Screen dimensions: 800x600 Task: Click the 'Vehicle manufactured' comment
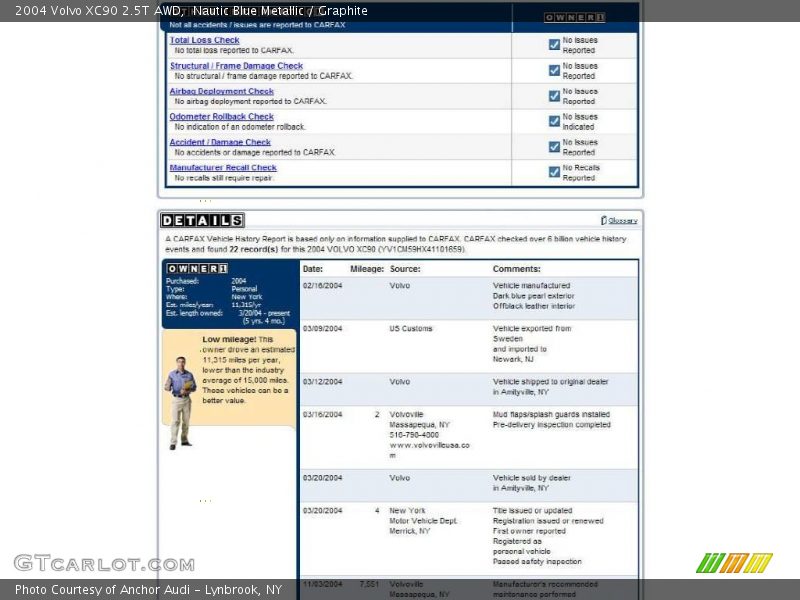click(x=531, y=286)
